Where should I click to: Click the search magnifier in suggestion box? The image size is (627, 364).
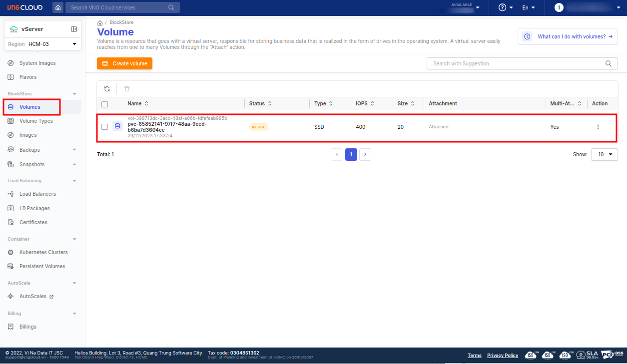click(608, 63)
